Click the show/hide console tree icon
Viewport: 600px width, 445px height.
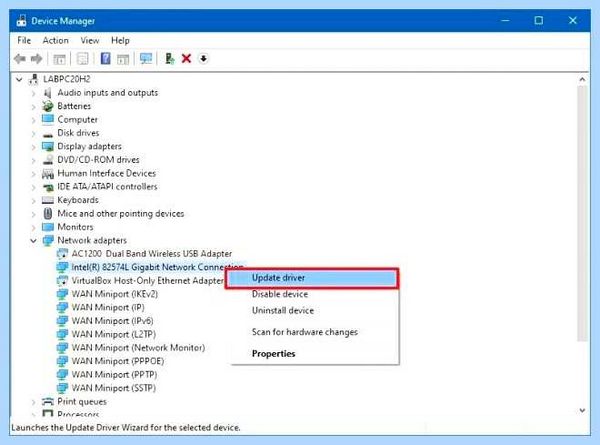[59, 59]
